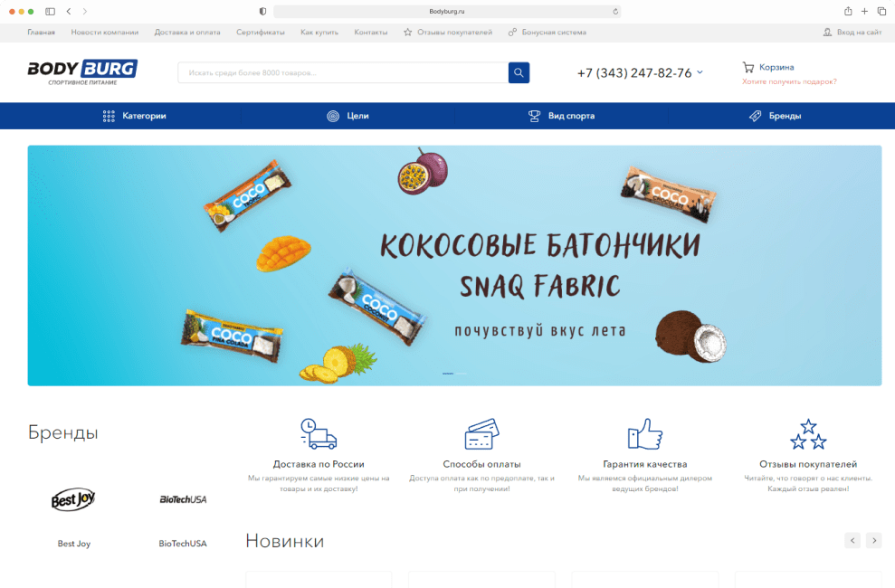Click the BodyBurg site logo

tap(82, 71)
